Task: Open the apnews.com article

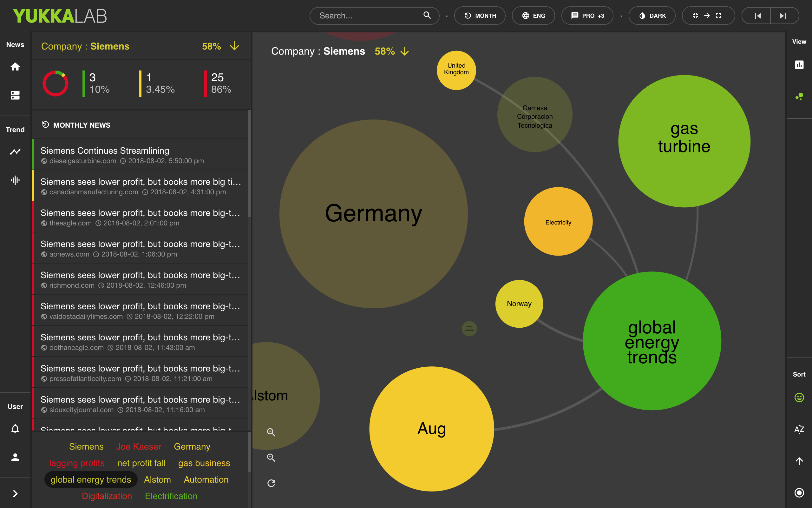Action: (140, 248)
